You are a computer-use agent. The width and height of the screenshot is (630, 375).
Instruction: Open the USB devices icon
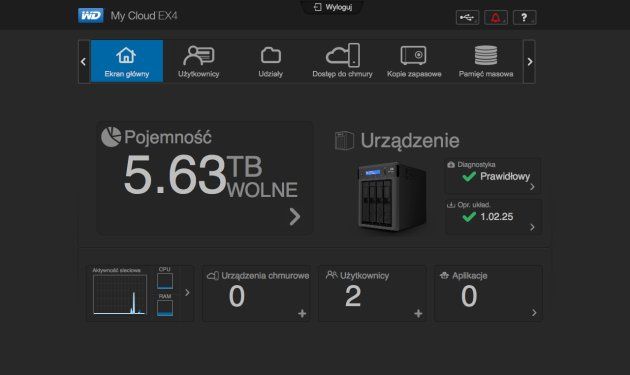467,17
